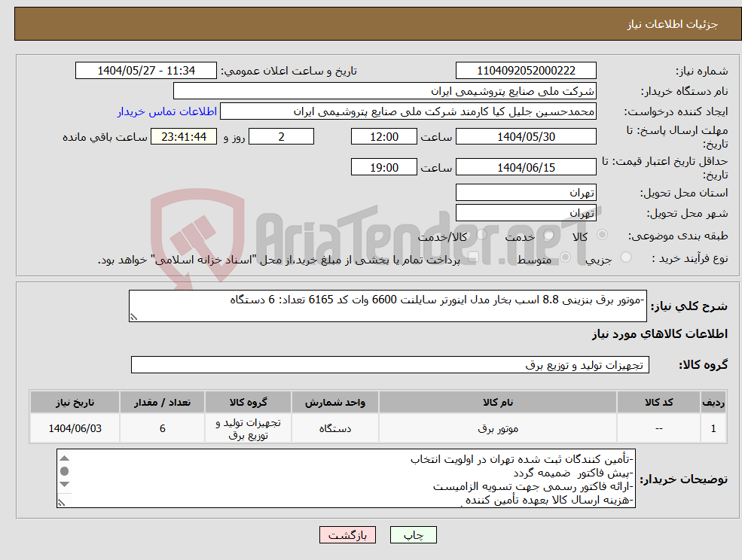Click the remaining days field showing 2

coord(281,137)
